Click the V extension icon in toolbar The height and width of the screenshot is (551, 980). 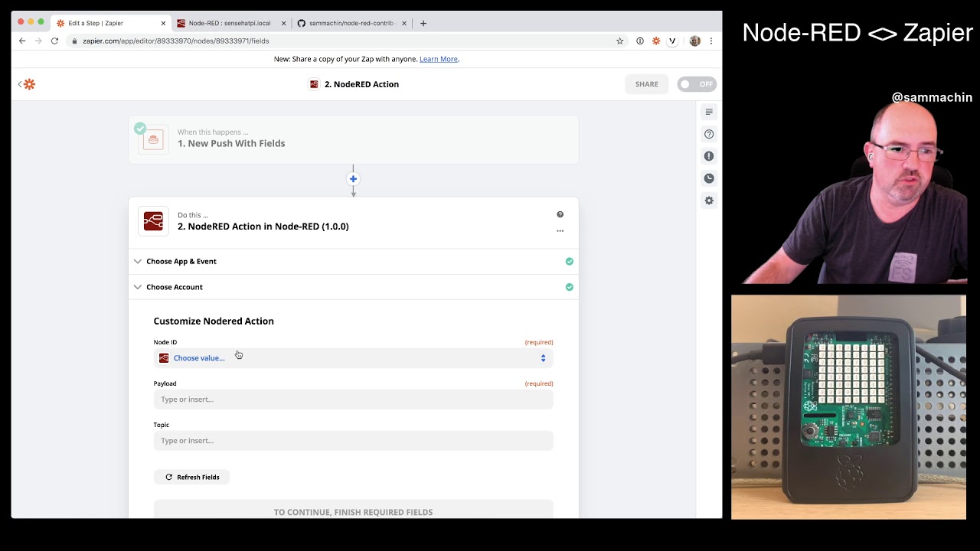(672, 41)
